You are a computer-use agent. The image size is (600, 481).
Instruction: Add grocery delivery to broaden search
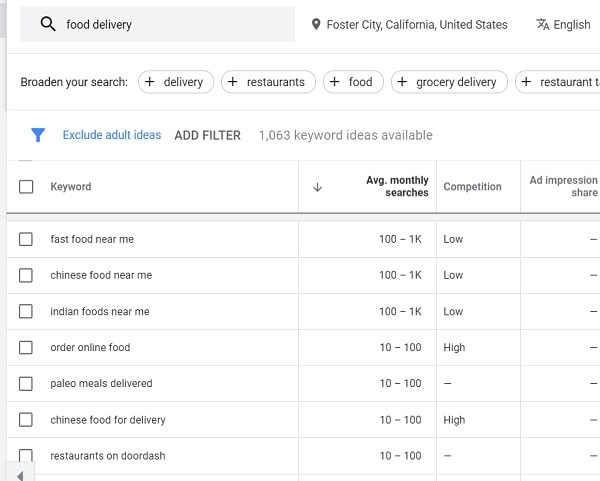449,82
